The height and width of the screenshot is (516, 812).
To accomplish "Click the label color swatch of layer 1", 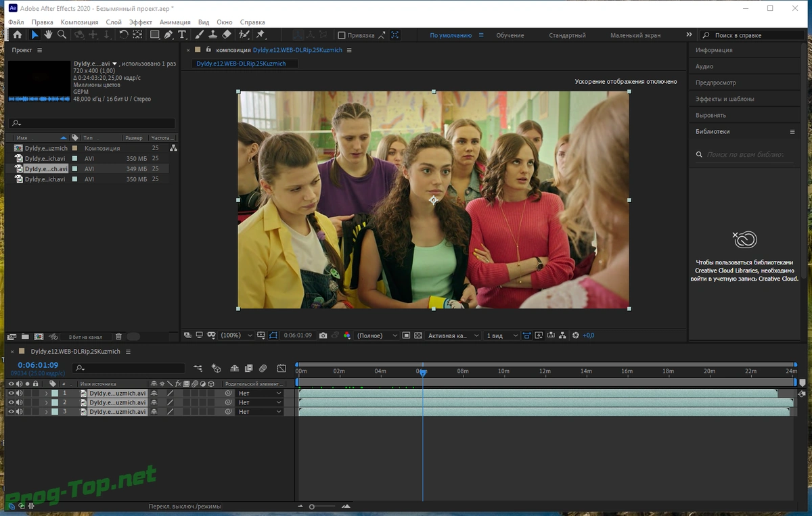I will pyautogui.click(x=55, y=393).
